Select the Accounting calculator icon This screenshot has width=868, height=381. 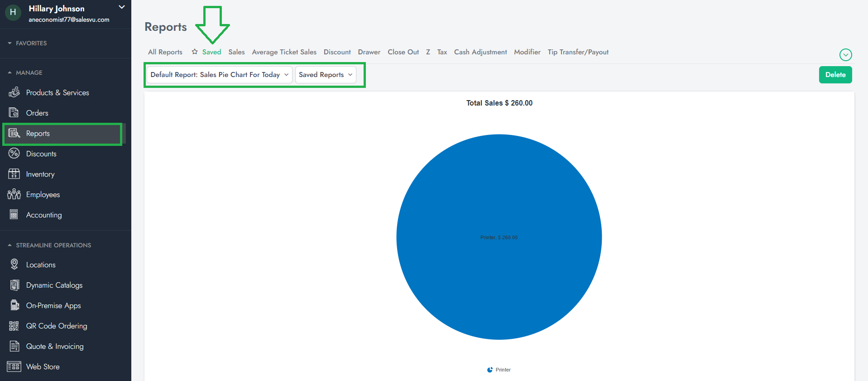14,215
